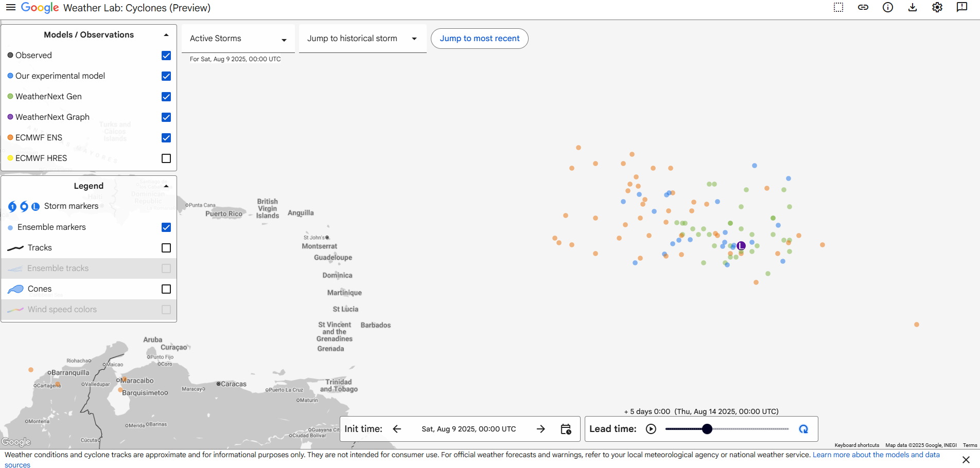Click the Anguilla map label

click(x=301, y=213)
